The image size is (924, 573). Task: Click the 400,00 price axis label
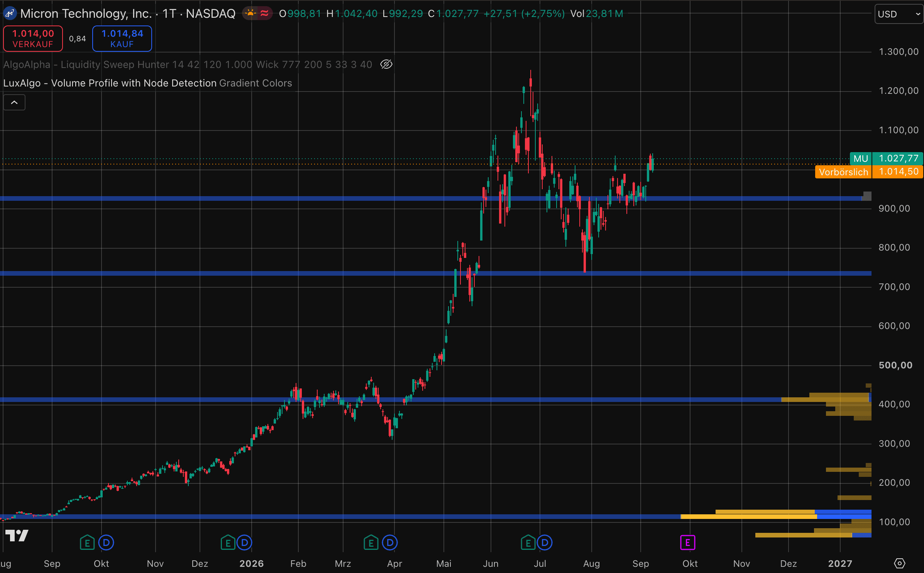(x=894, y=404)
